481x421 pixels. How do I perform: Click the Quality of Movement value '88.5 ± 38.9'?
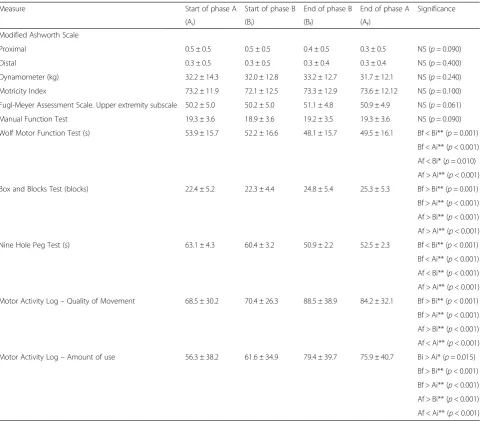point(320,301)
